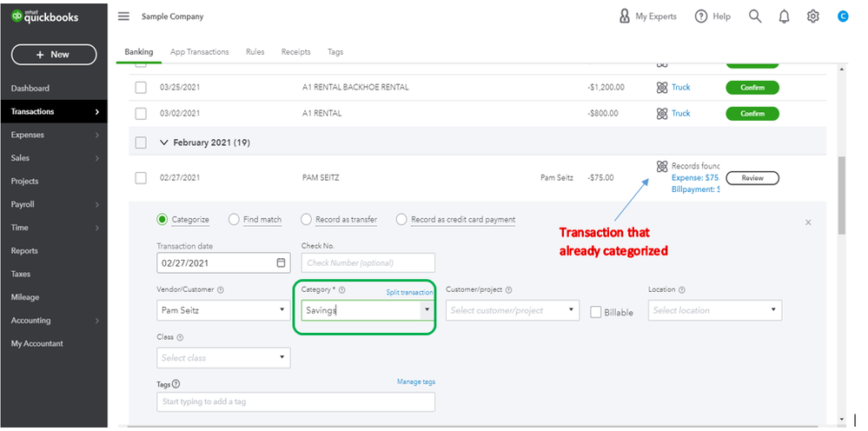Select Record as transfer radio option
The width and height of the screenshot is (868, 431).
pos(306,220)
